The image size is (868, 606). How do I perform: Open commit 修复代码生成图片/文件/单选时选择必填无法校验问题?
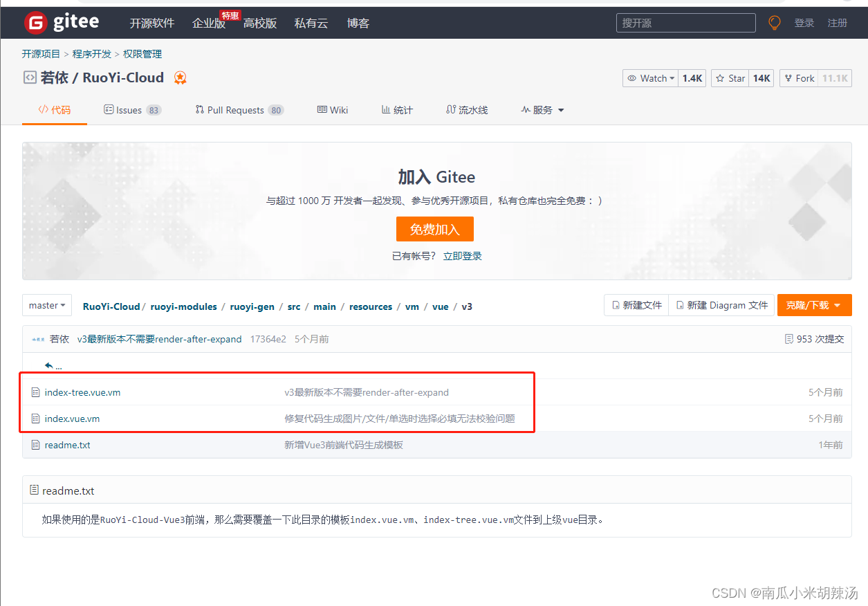400,419
